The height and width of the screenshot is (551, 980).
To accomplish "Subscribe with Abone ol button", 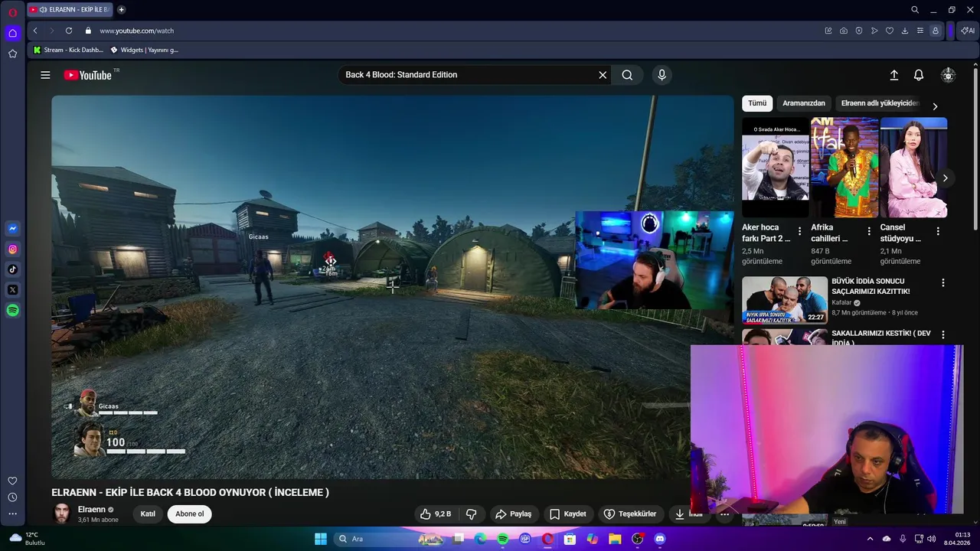I will (x=190, y=514).
